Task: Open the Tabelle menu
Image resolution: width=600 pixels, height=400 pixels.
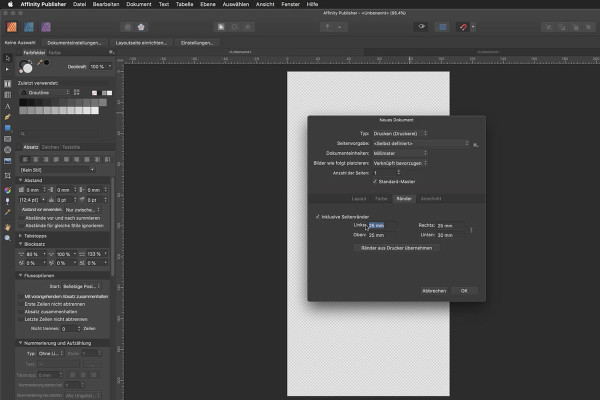Action: [184, 4]
